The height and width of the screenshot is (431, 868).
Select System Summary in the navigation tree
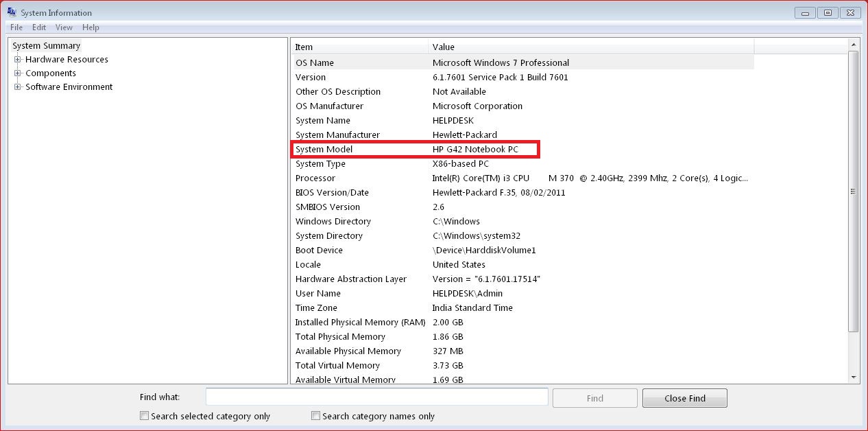[46, 45]
